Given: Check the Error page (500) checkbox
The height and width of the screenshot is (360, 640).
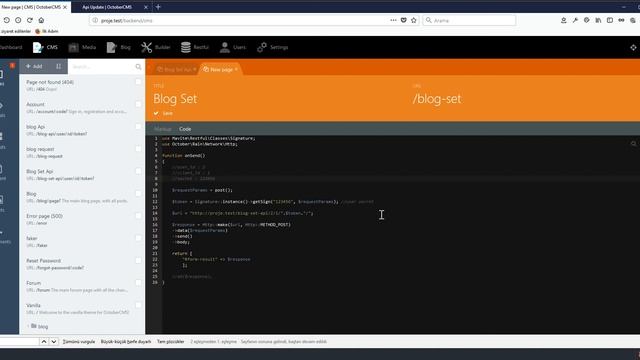Looking at the screenshot, I should pos(138,216).
